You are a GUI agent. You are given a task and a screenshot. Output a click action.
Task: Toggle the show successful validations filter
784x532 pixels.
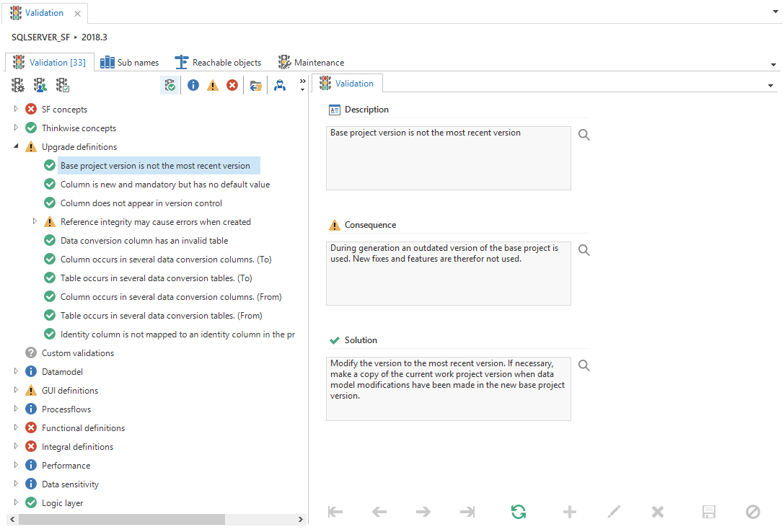170,85
